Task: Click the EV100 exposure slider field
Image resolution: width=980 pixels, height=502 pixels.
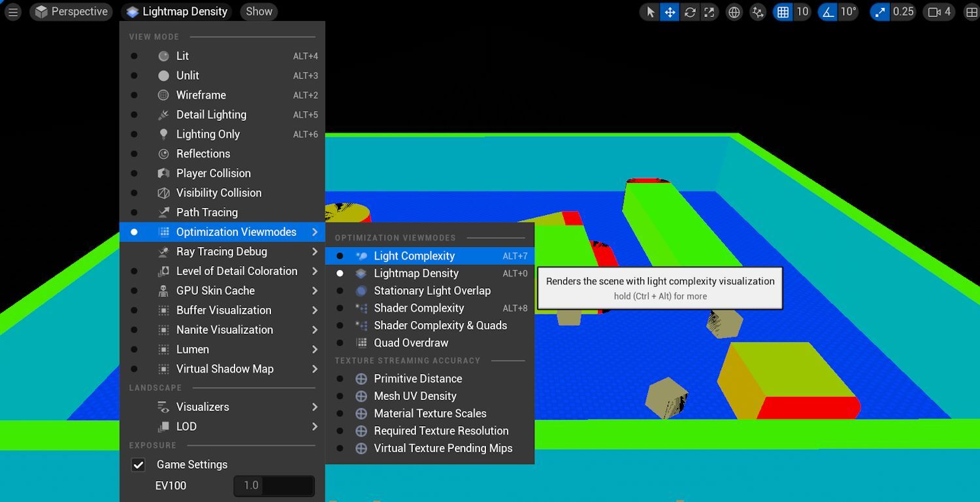Action: click(x=274, y=486)
